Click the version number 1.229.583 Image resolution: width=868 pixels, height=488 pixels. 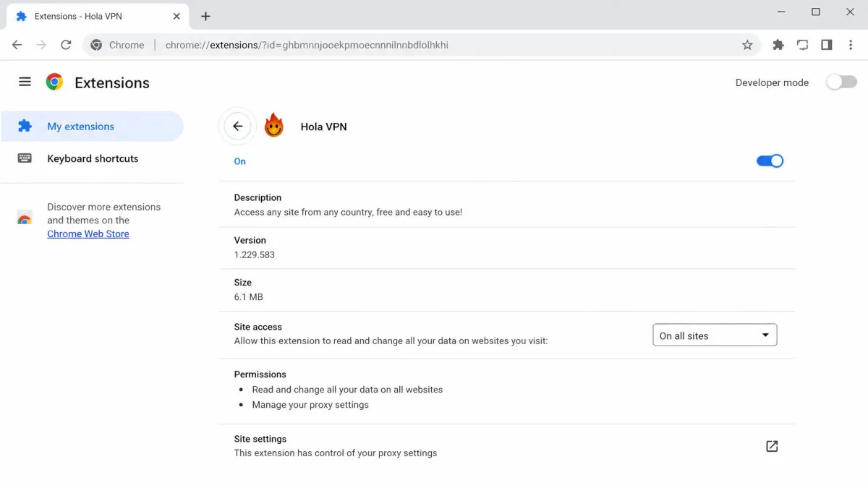pos(254,254)
